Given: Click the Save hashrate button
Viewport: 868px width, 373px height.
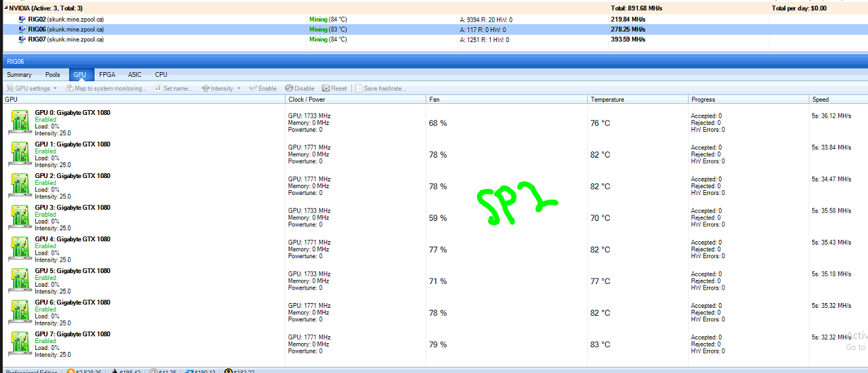Looking at the screenshot, I should click(381, 88).
